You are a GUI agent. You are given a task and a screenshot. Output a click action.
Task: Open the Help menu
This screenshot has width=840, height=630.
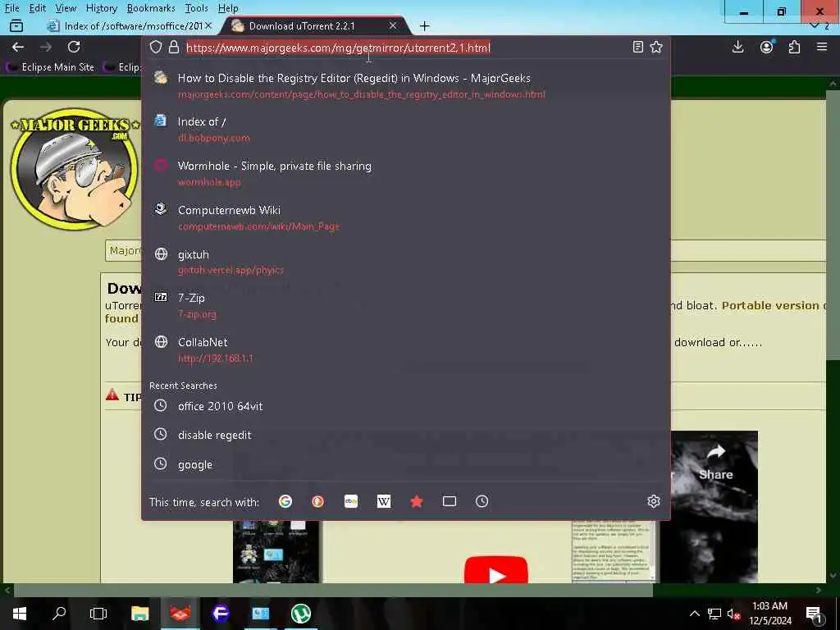(228, 8)
